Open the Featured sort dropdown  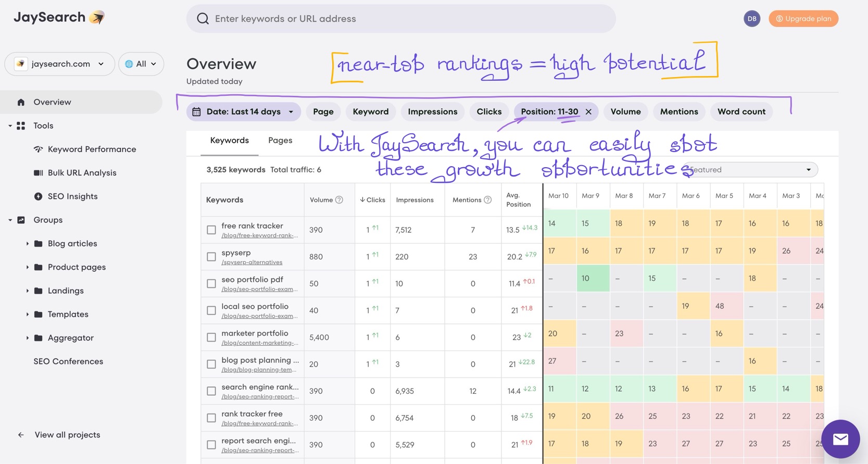pyautogui.click(x=750, y=170)
